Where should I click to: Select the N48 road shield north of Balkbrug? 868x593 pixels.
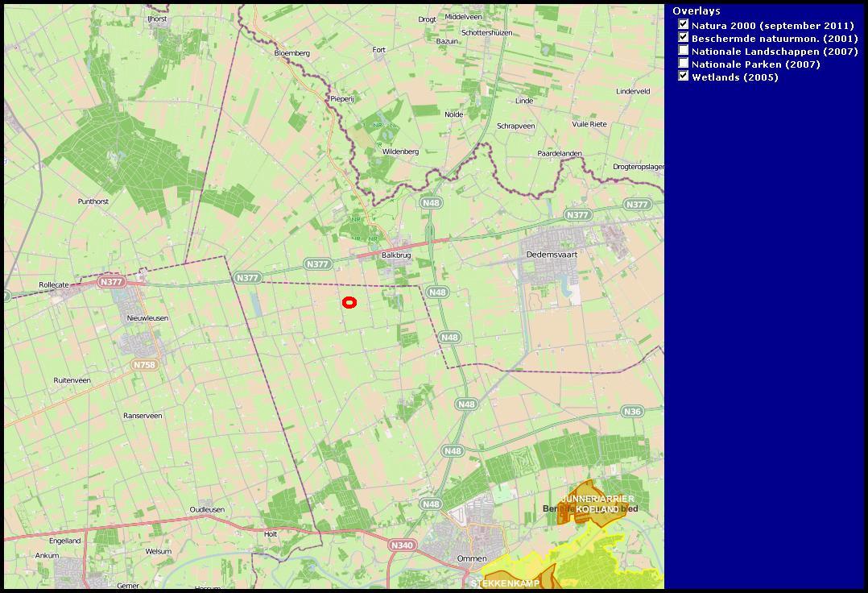point(431,203)
